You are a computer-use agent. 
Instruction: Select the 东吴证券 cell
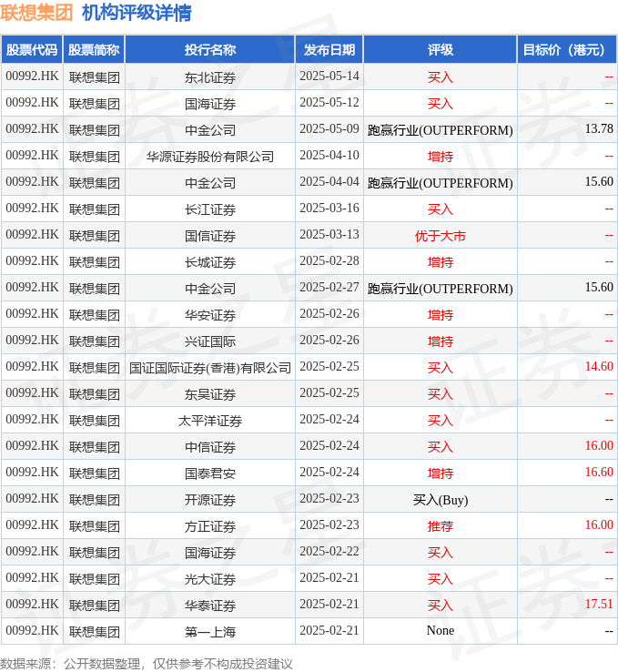coord(210,394)
